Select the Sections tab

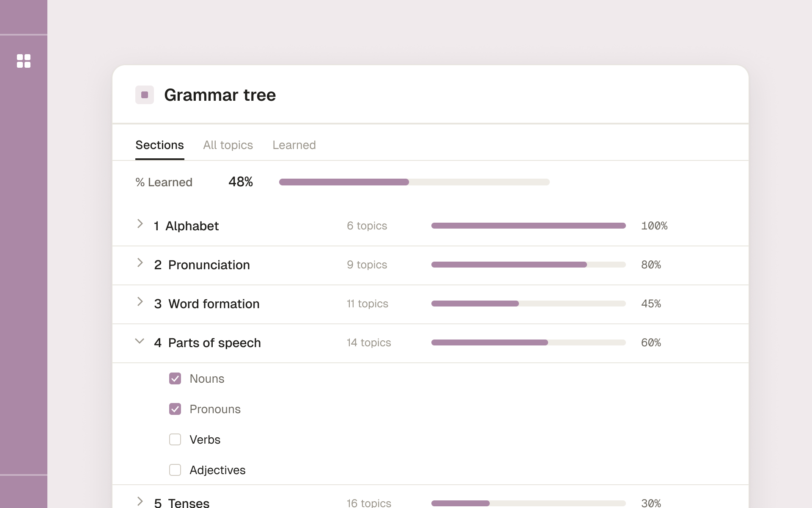(x=159, y=145)
